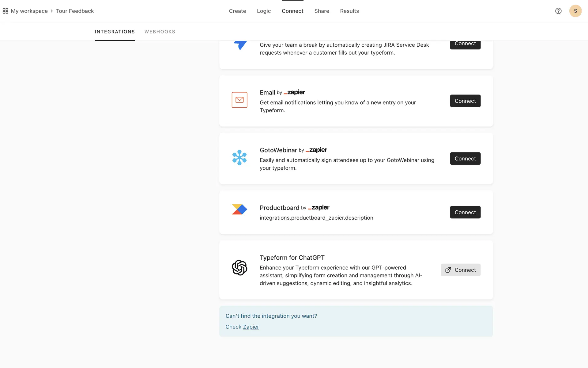Open the Create section
Viewport: 588px width, 368px height.
(x=237, y=11)
